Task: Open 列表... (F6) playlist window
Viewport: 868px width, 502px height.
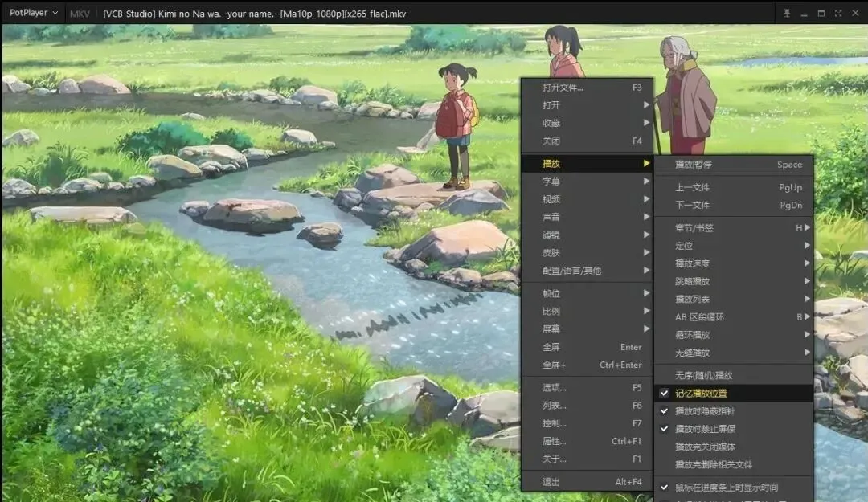Action: [x=588, y=405]
